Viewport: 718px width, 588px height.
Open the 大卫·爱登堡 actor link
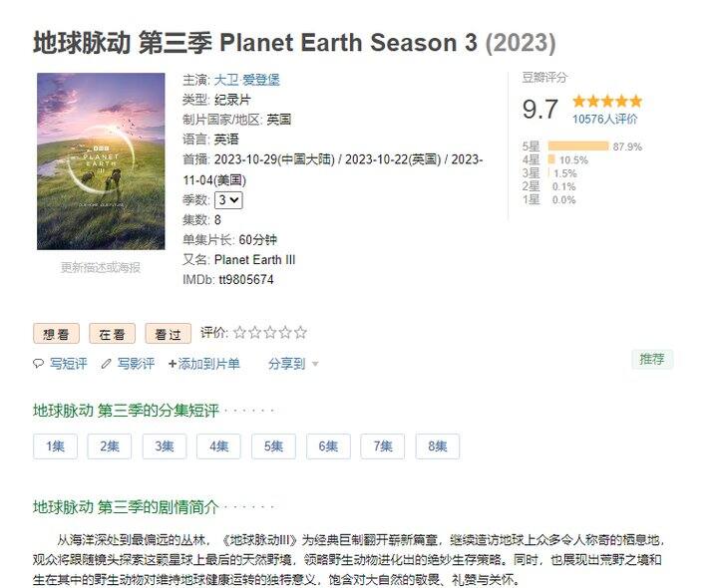pos(247,80)
